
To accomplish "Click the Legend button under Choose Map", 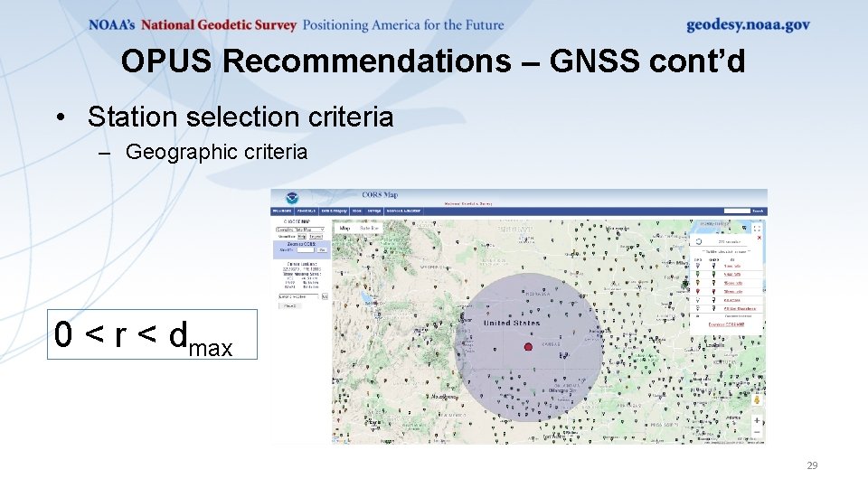I will (x=316, y=236).
